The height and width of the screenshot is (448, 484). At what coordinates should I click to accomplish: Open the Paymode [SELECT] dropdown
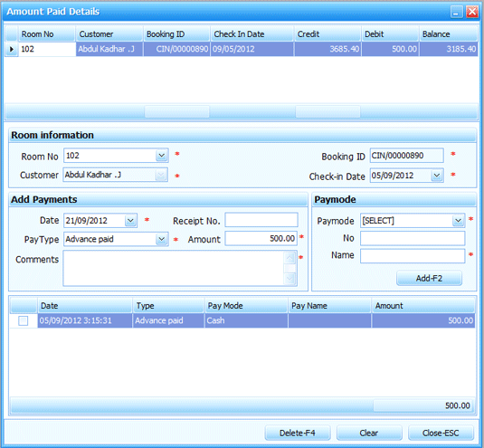click(x=458, y=221)
